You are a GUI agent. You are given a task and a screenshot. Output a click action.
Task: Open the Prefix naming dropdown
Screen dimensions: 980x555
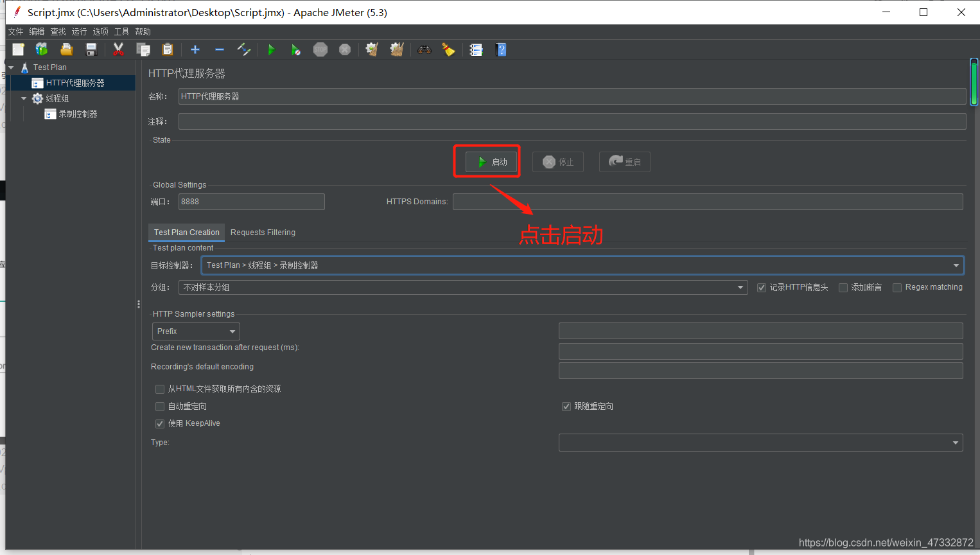click(196, 331)
